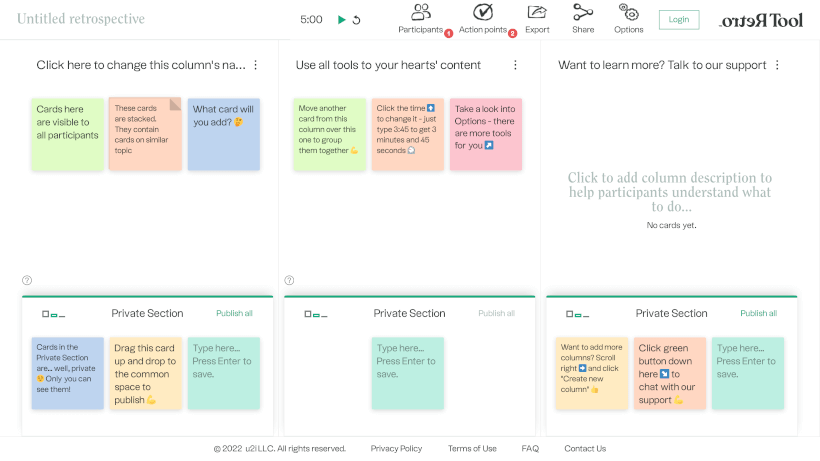This screenshot has width=820, height=461.
Task: Click the blue "What card will you add?" card
Action: [223, 133]
